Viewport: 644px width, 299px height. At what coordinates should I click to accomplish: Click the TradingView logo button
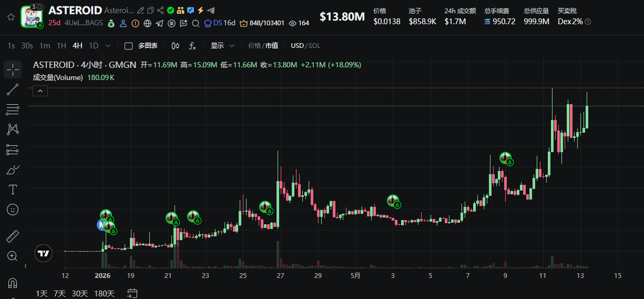point(43,253)
